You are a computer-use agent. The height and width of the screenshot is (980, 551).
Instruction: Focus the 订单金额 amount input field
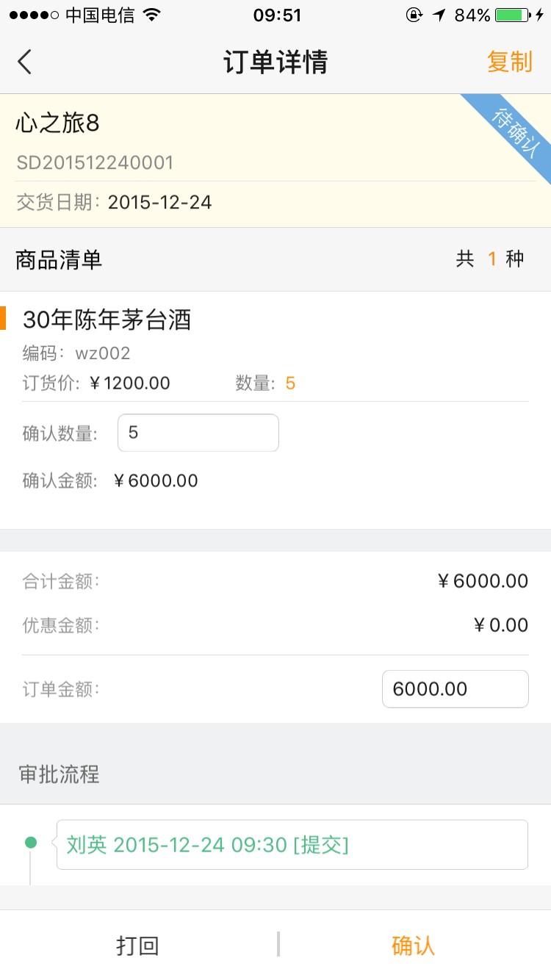(x=455, y=689)
